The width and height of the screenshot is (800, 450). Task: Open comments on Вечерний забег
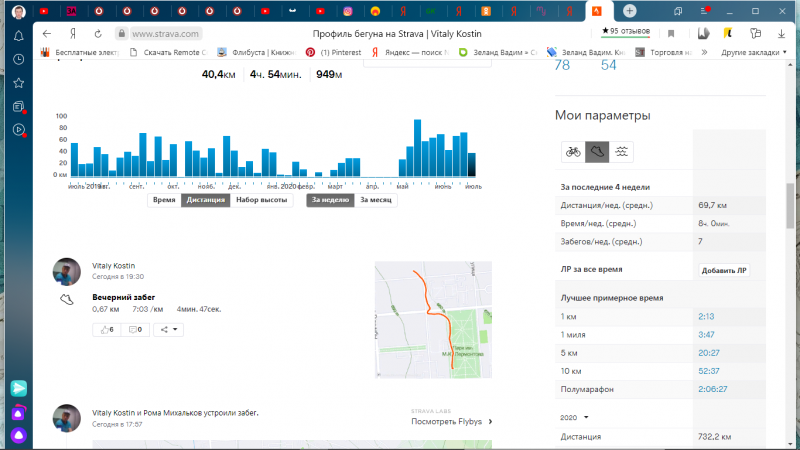[x=135, y=330]
